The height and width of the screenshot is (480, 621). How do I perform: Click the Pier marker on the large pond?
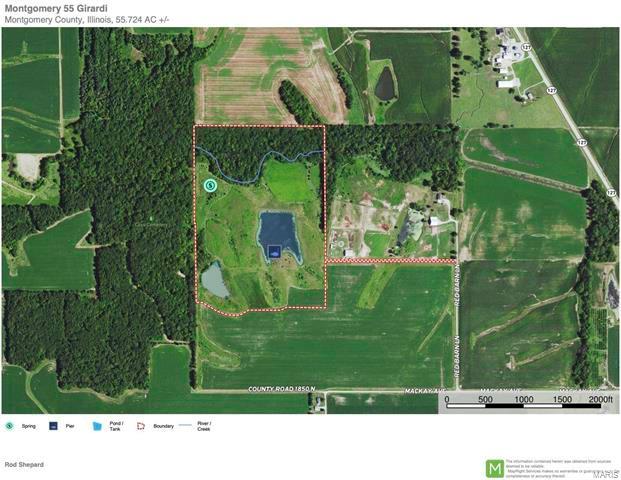click(273, 254)
